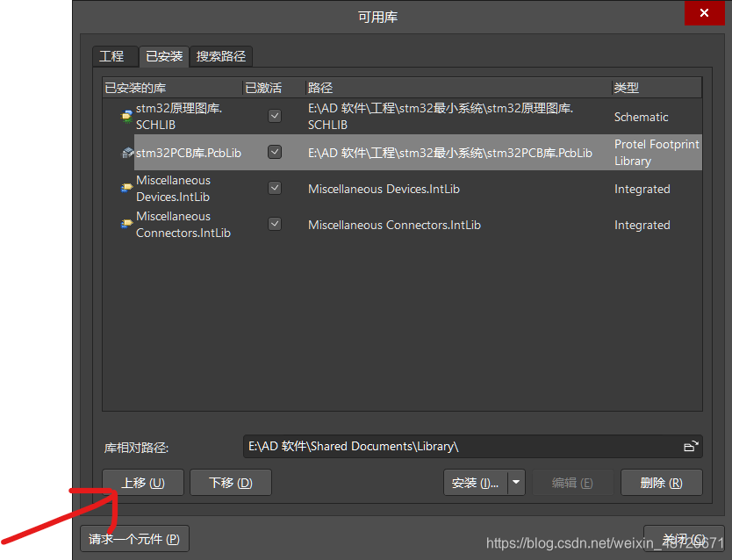Open the 搜索路径 tab
This screenshot has width=732, height=560.
pyautogui.click(x=221, y=56)
